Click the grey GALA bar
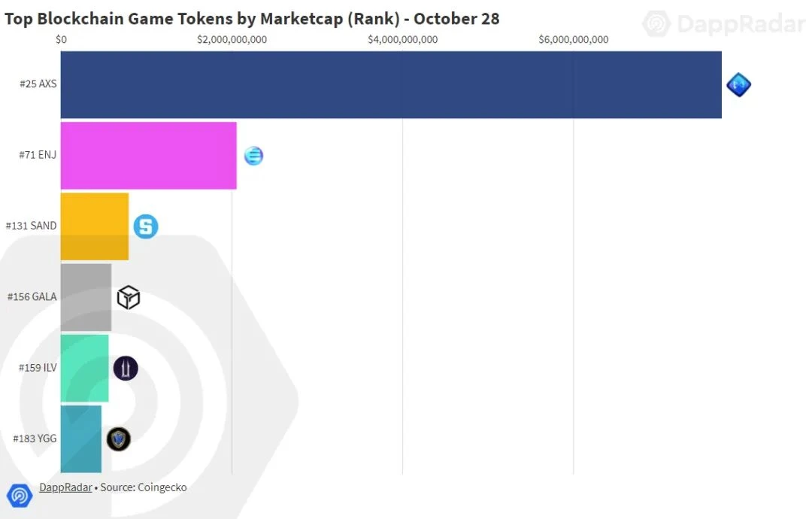This screenshot has height=519, width=812. click(x=86, y=297)
